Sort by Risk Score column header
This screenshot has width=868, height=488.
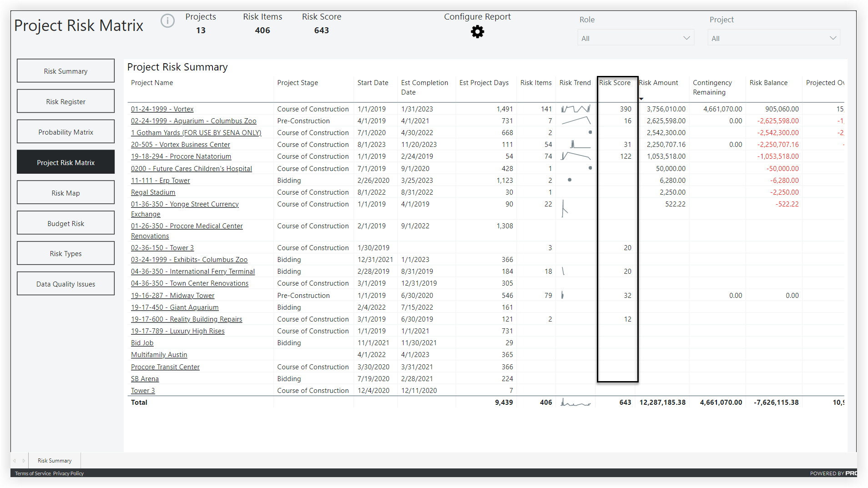tap(615, 83)
